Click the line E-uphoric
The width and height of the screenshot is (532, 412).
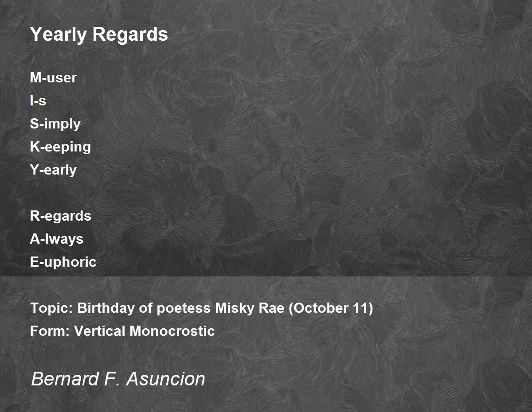click(63, 262)
